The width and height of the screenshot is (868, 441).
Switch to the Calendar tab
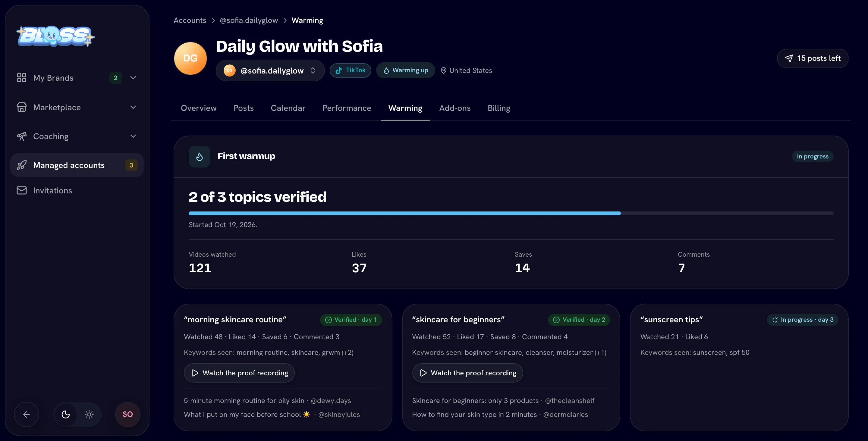coord(288,108)
